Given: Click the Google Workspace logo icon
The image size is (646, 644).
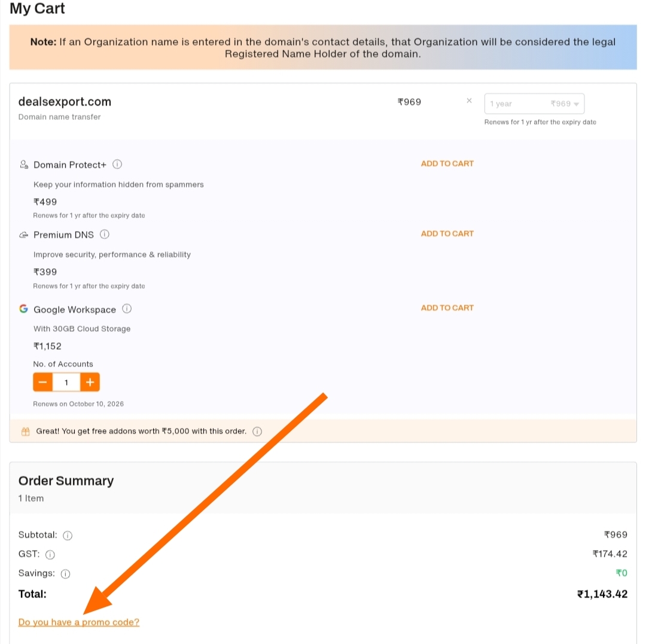Looking at the screenshot, I should [x=23, y=309].
